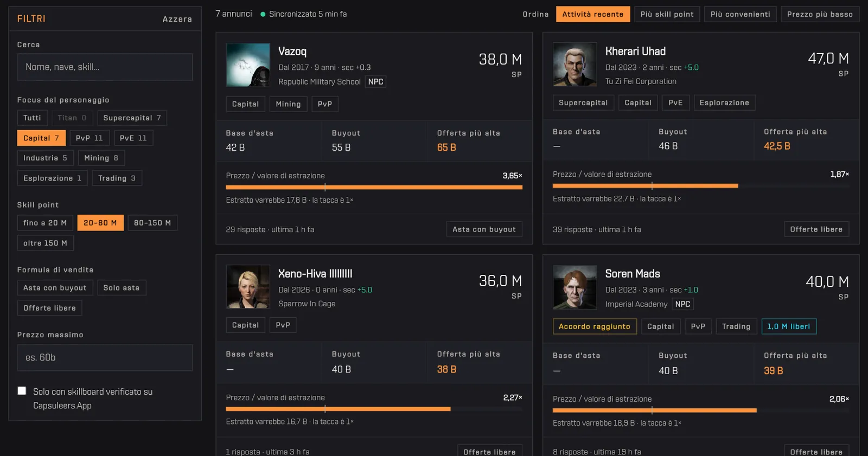The width and height of the screenshot is (868, 456).
Task: Toggle the PvP 11 focus filter
Action: 90,138
